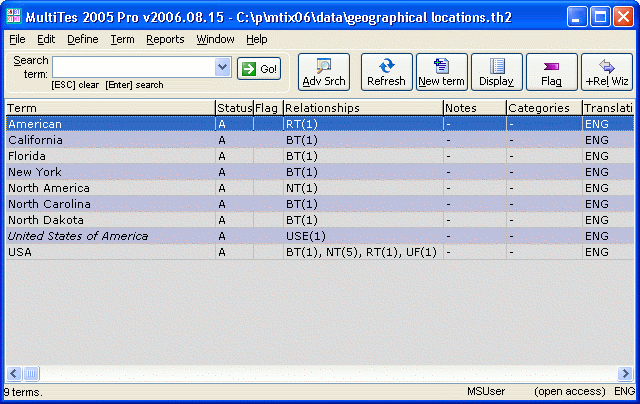Focus the Search term input field
Image resolution: width=640 pixels, height=404 pixels.
click(x=134, y=67)
